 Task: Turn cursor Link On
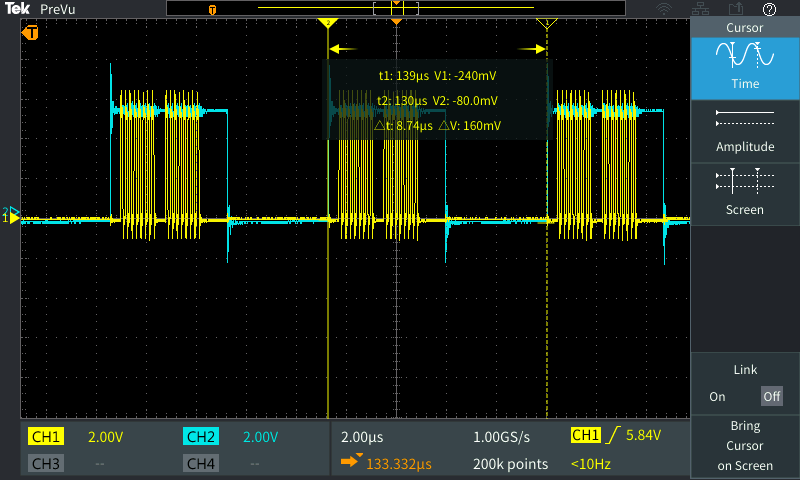click(717, 396)
